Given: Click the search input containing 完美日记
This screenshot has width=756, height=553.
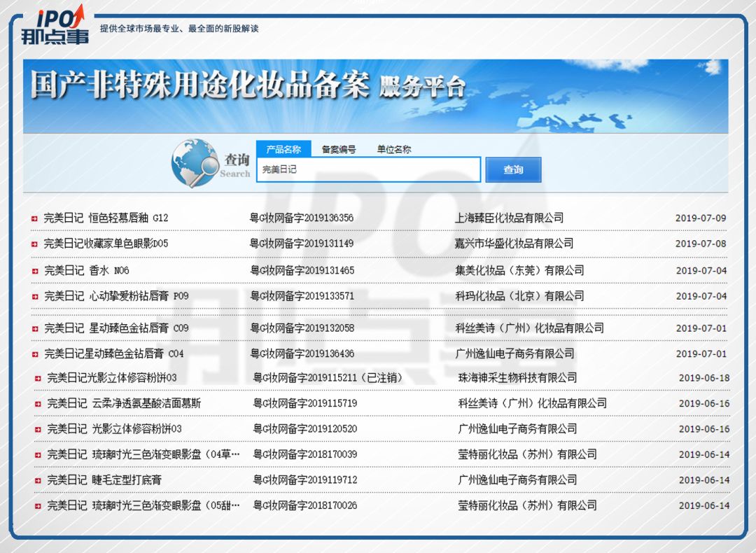Looking at the screenshot, I should (368, 169).
